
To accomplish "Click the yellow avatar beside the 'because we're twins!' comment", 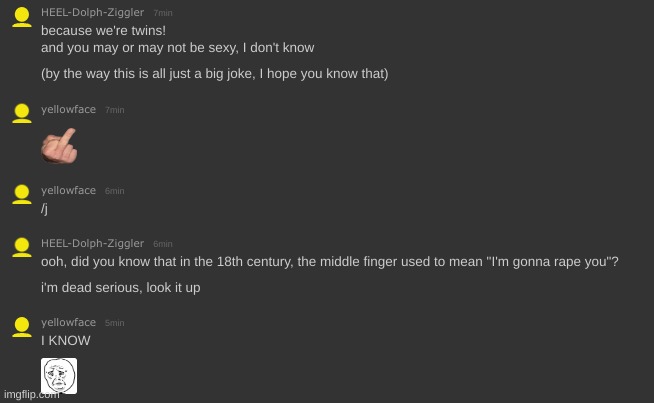I will click(x=22, y=17).
